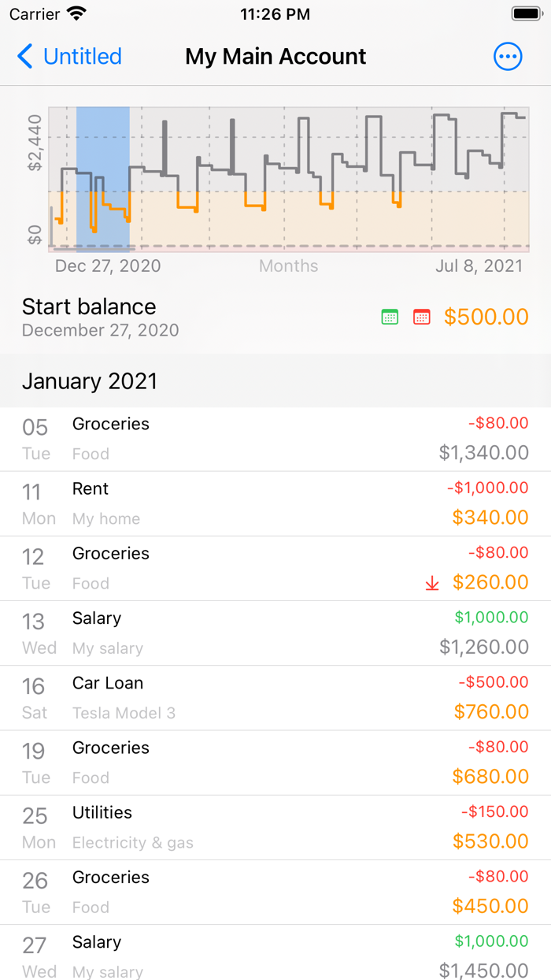Click the blue highlighted range on the chart
This screenshot has height=980, width=551.
103,177
